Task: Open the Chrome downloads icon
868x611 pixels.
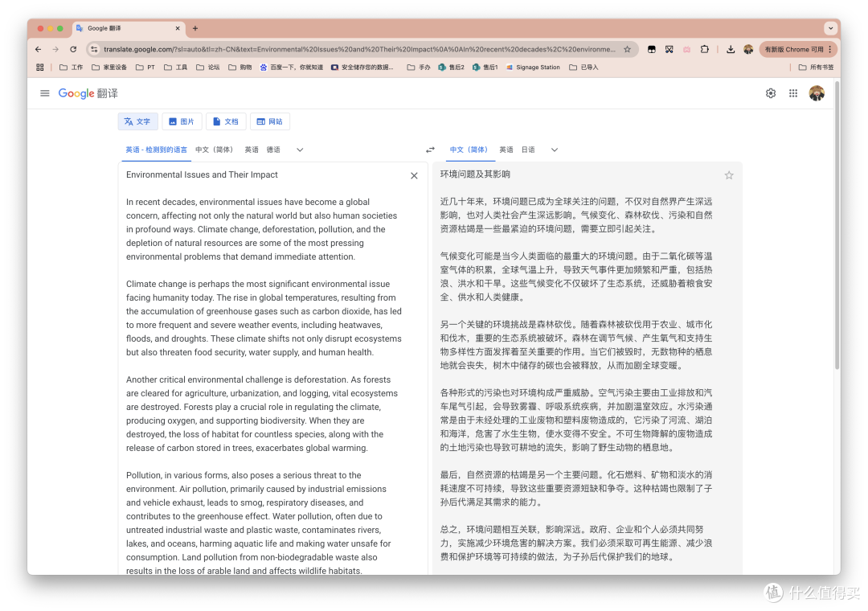Action: pos(731,49)
